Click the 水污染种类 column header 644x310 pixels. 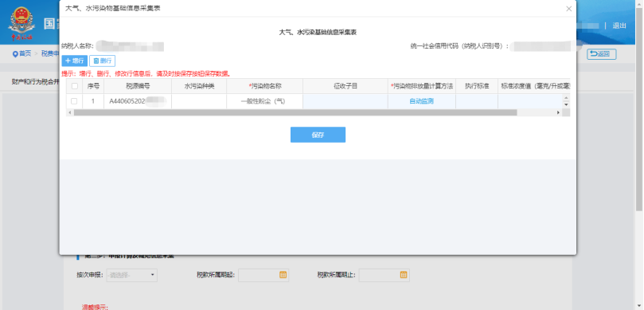click(x=199, y=86)
